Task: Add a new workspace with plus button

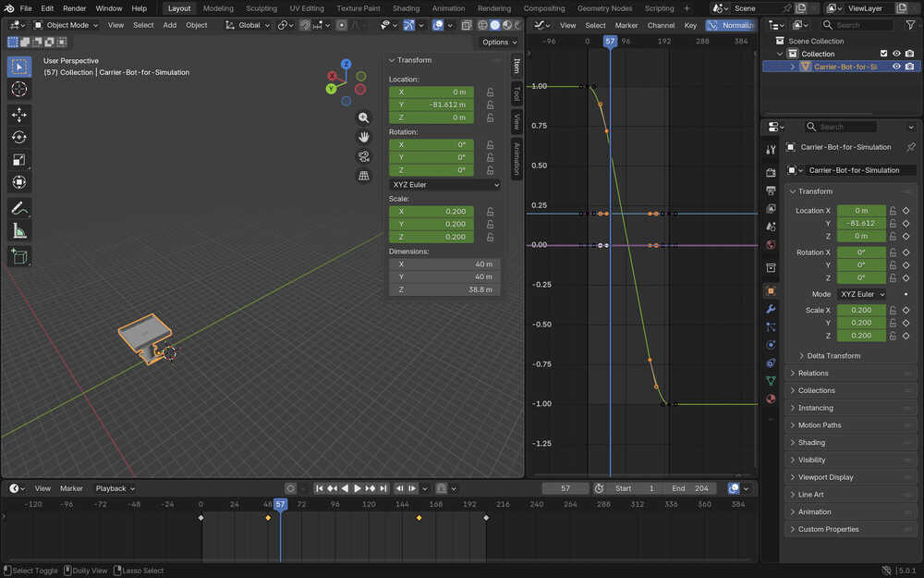Action: pyautogui.click(x=687, y=8)
